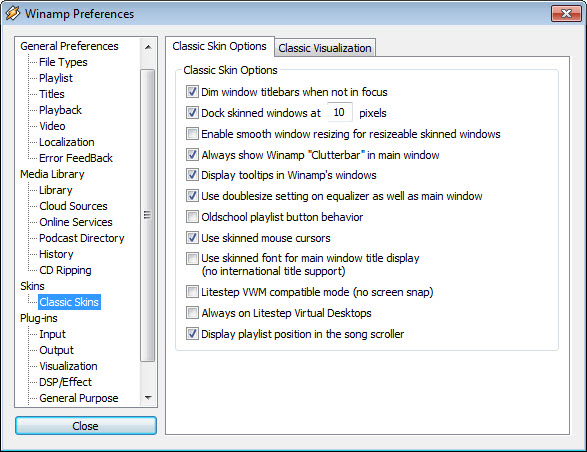
Task: Open the DSP/Effect plug-ins page
Action: 66,382
